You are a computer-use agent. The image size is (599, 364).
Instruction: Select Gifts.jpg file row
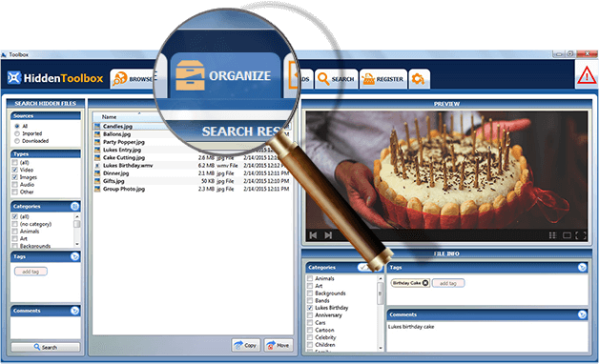193,181
